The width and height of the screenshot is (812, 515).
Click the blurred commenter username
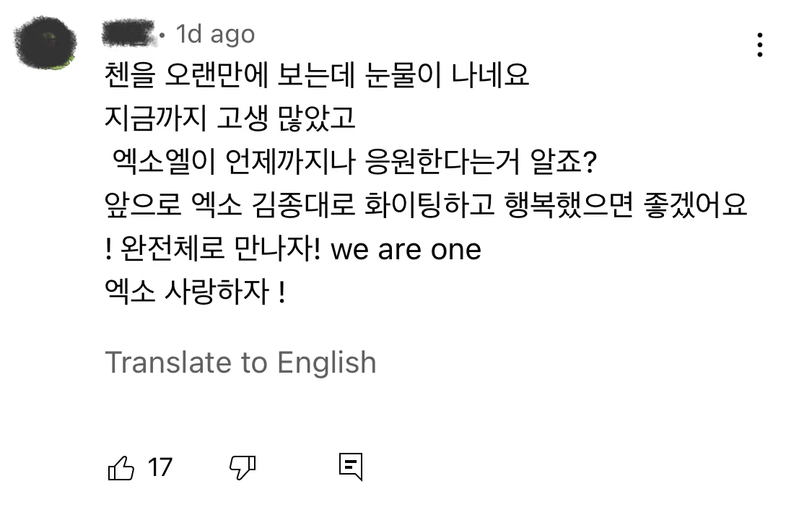(x=128, y=34)
